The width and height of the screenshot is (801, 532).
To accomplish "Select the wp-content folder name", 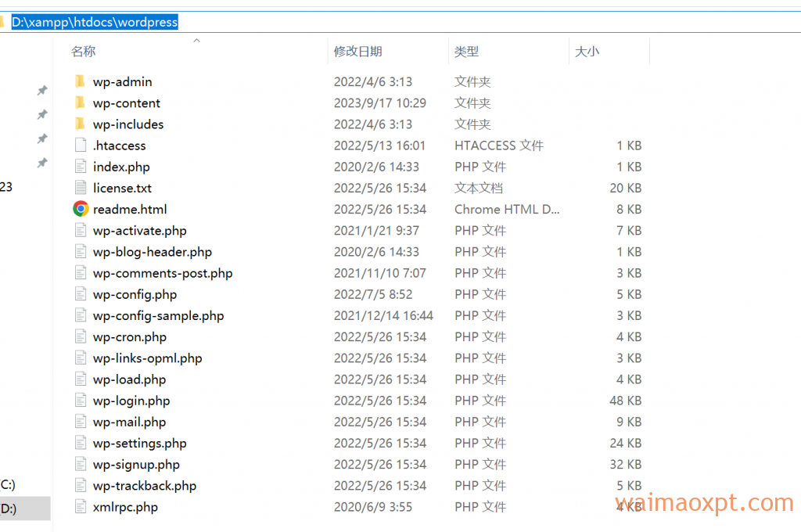I will (x=127, y=103).
